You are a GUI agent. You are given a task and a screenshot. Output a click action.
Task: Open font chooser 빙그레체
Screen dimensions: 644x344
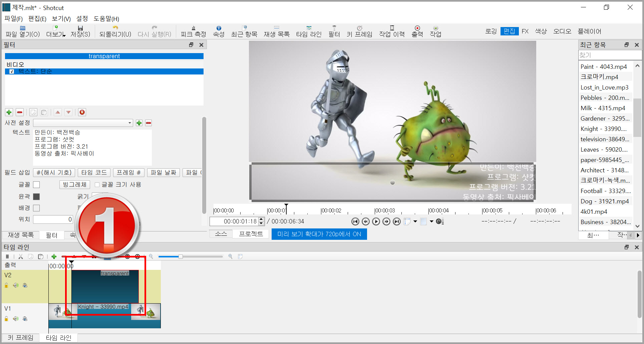[75, 185]
